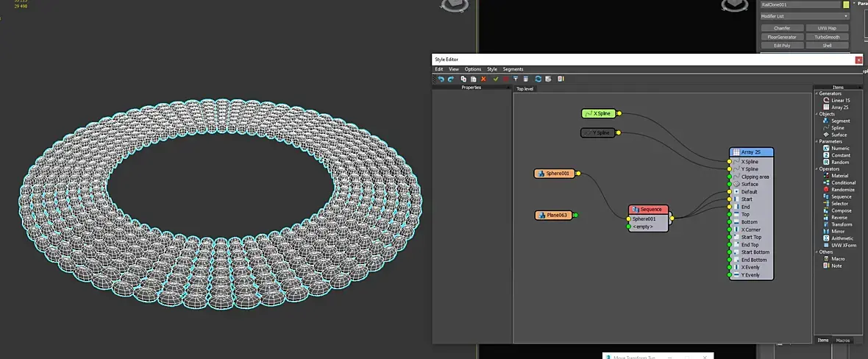Click the UVW Map modifier button
The width and height of the screenshot is (868, 359).
pyautogui.click(x=827, y=28)
